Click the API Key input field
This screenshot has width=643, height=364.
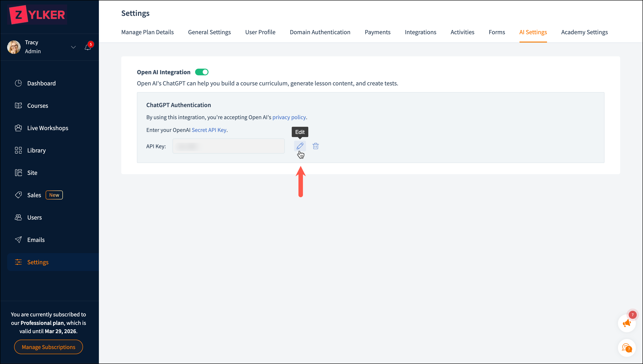[x=228, y=146]
